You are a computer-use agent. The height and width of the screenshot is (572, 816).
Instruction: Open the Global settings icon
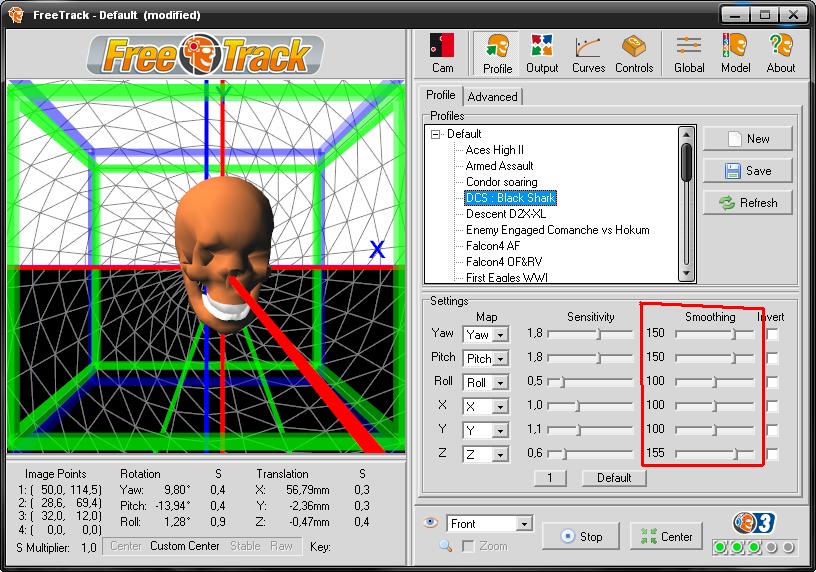689,53
